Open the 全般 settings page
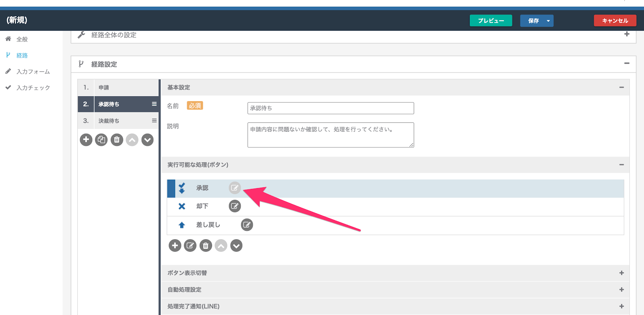 coord(22,39)
